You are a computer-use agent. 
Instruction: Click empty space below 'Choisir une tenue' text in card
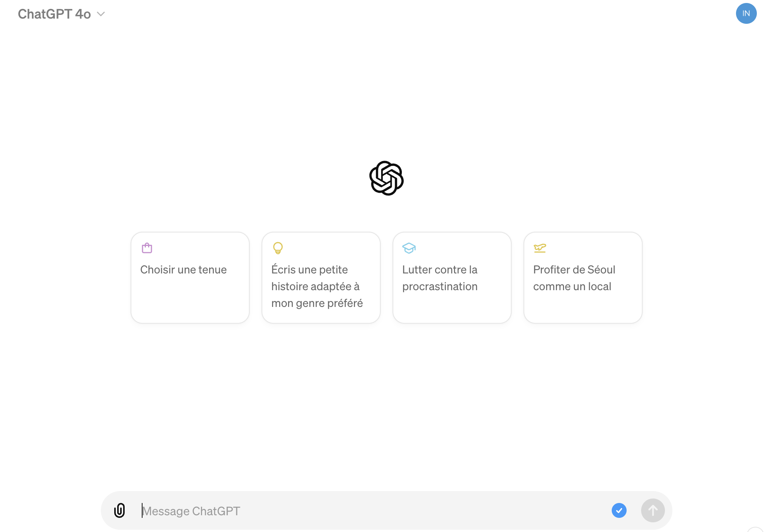190,299
